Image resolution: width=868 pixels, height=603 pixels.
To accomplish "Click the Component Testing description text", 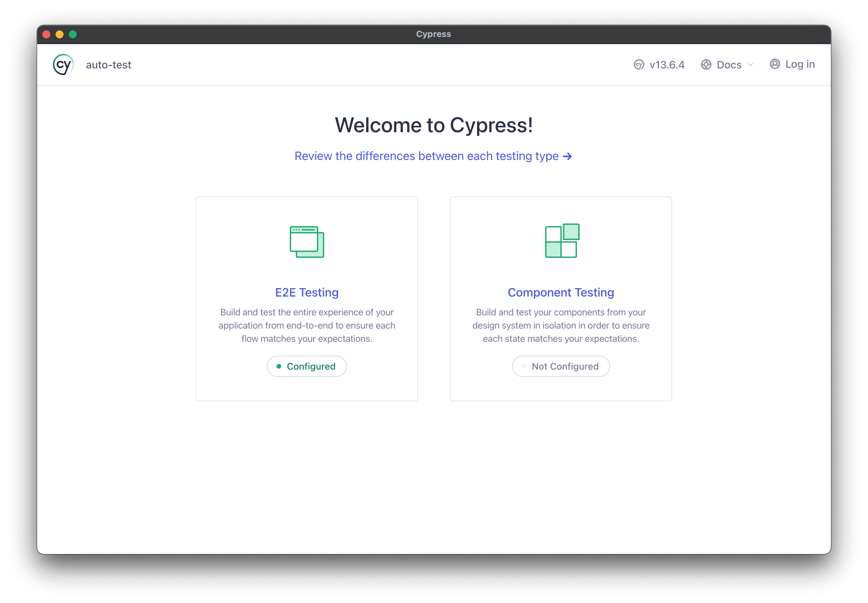I will tap(561, 325).
